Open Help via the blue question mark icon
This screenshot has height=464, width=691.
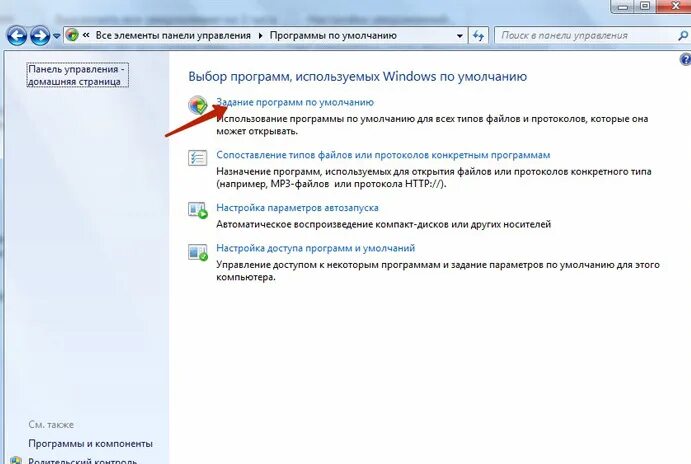tap(686, 59)
